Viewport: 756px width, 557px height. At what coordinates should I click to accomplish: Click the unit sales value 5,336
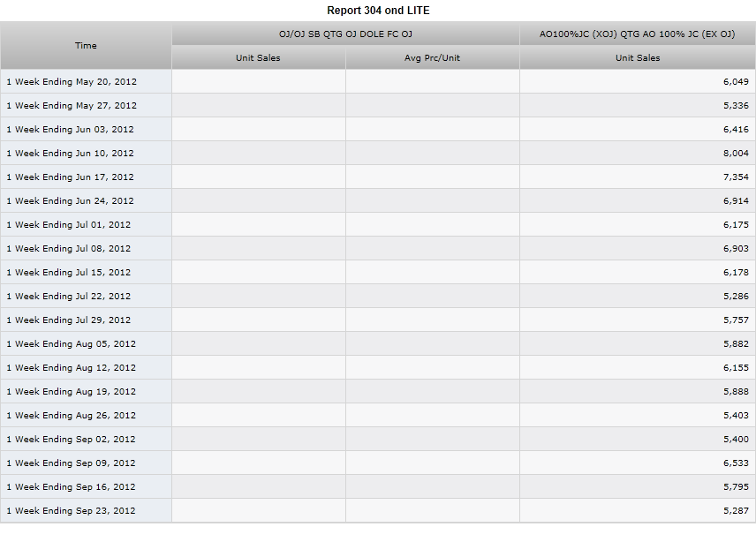click(736, 106)
